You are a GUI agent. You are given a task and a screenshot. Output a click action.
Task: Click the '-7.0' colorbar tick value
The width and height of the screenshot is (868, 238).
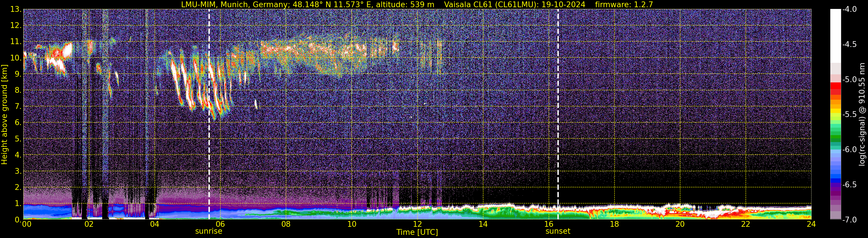pyautogui.click(x=849, y=220)
